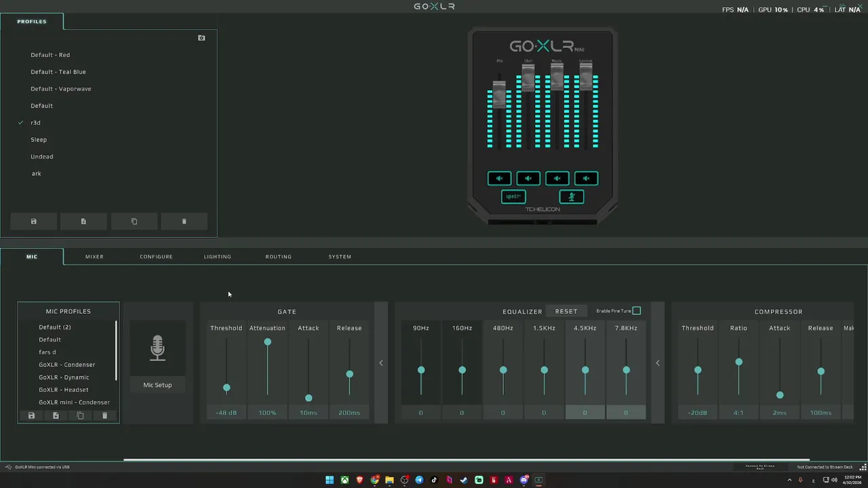Click the GoXLR app taskbar icon
Viewport: 868px width, 488px height.
click(x=538, y=480)
